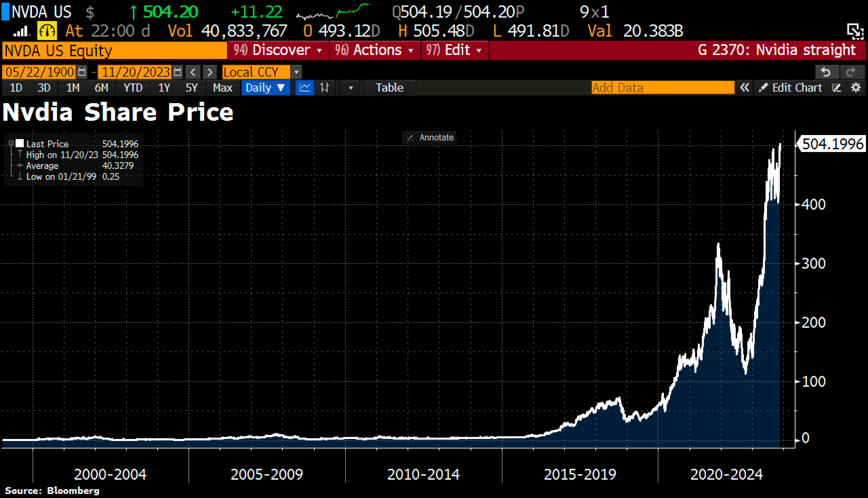Click the undo arrow icon
Screen dimensions: 868x498
tap(826, 72)
